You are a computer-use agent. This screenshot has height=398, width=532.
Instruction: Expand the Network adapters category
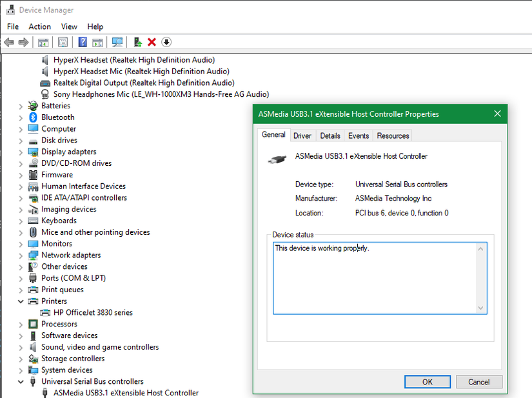(x=20, y=255)
